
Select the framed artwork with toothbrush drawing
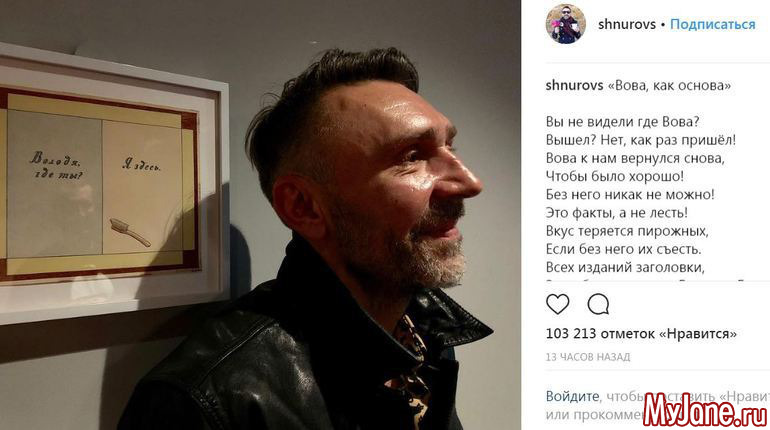pyautogui.click(x=113, y=184)
